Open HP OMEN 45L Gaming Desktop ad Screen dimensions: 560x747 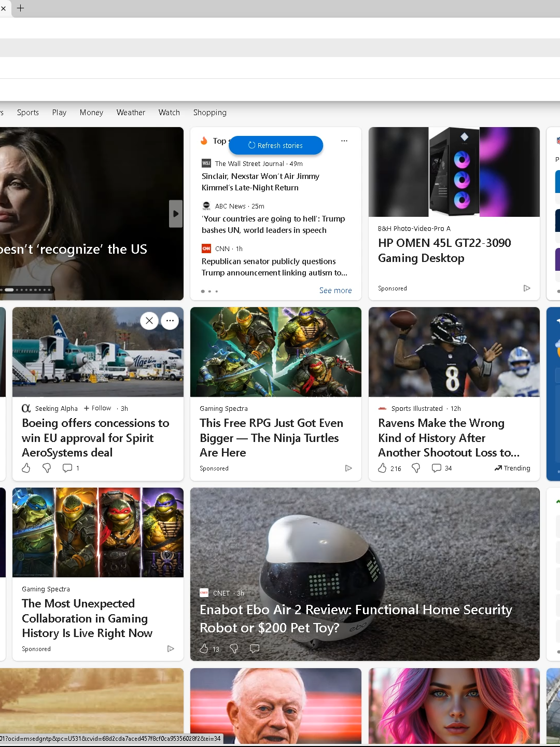click(444, 251)
